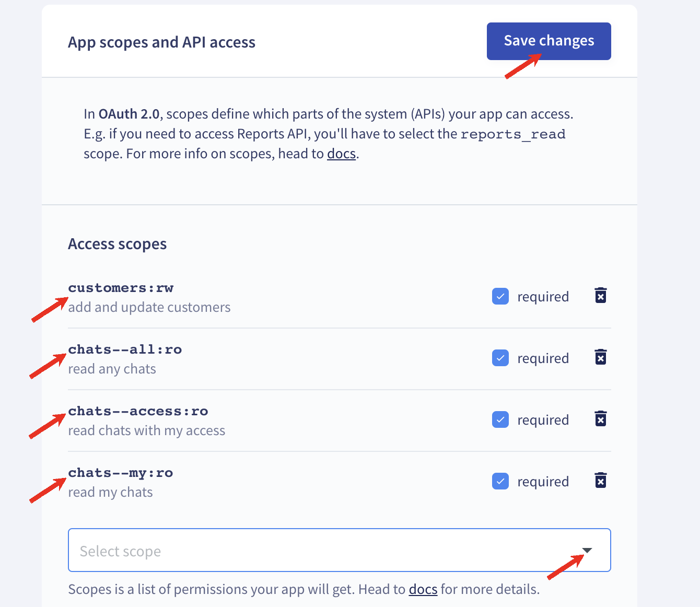The height and width of the screenshot is (607, 700).
Task: Click the Save changes button
Action: pos(549,41)
